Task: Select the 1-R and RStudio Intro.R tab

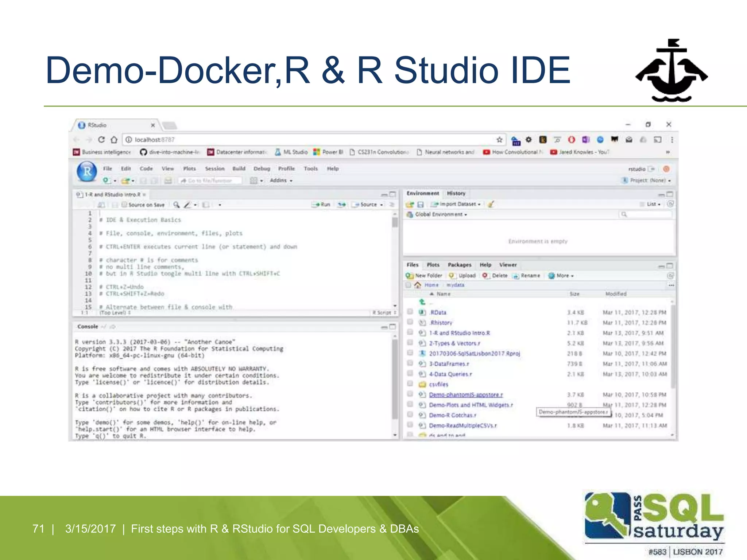Action: (x=112, y=194)
